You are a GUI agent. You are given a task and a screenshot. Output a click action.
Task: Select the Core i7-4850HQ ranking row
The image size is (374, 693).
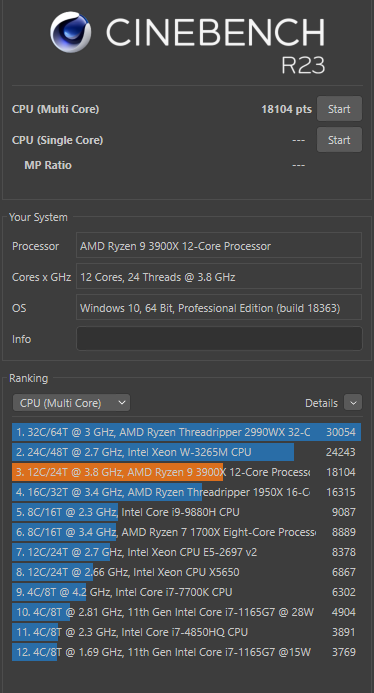coord(187,632)
